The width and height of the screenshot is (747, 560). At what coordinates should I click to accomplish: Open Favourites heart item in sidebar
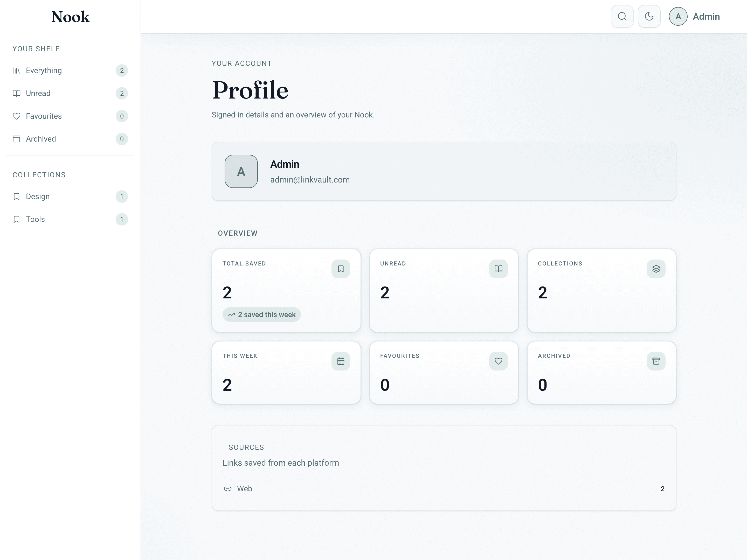44,116
